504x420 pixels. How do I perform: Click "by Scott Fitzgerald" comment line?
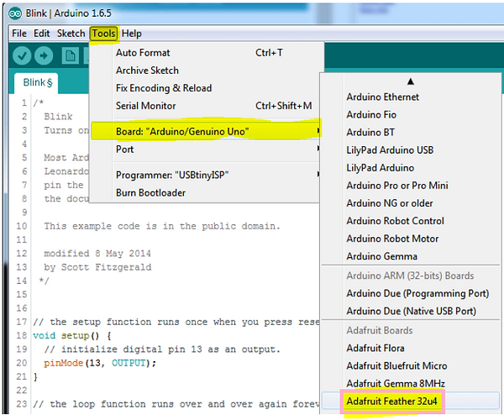pos(97,267)
